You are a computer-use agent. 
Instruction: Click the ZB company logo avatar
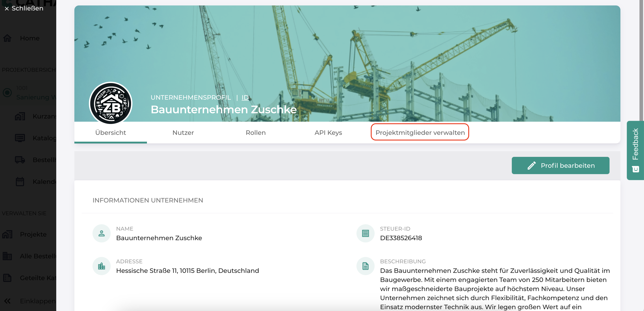coord(111,103)
